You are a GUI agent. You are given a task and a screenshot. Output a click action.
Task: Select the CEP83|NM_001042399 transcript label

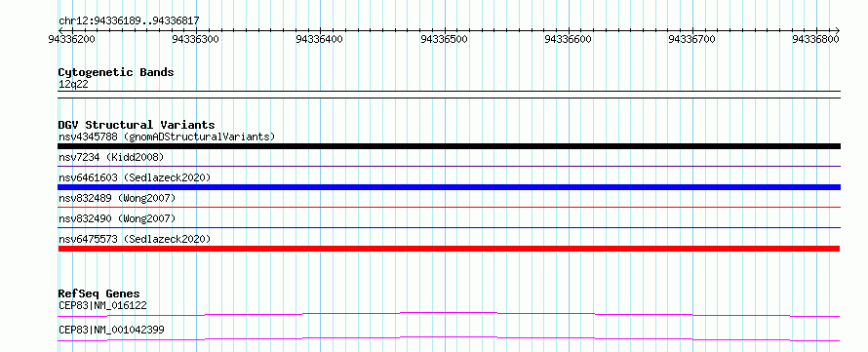click(111, 331)
